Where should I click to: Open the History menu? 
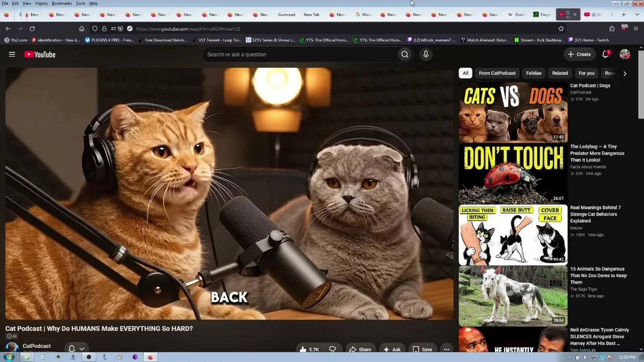(x=41, y=4)
